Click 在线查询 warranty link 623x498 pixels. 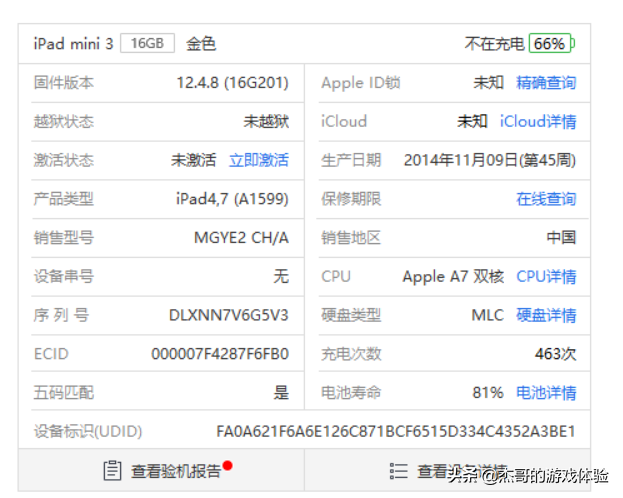tap(546, 199)
